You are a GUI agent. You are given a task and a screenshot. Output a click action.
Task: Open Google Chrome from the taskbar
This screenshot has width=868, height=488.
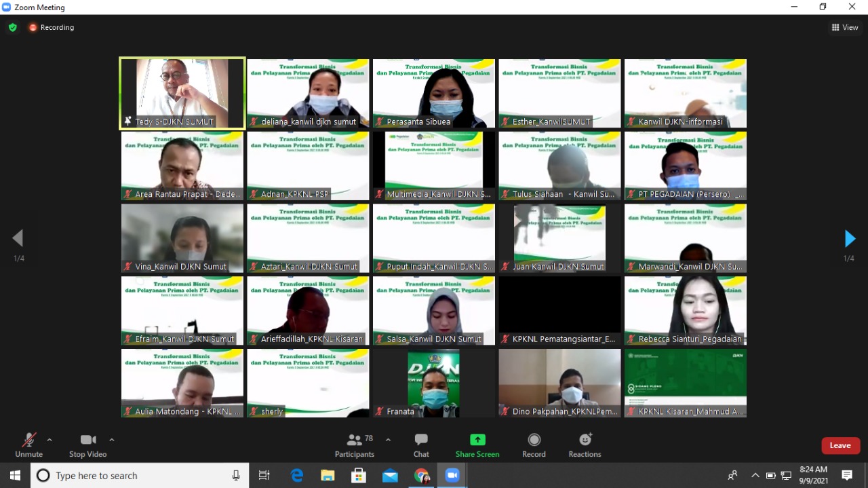(x=422, y=476)
